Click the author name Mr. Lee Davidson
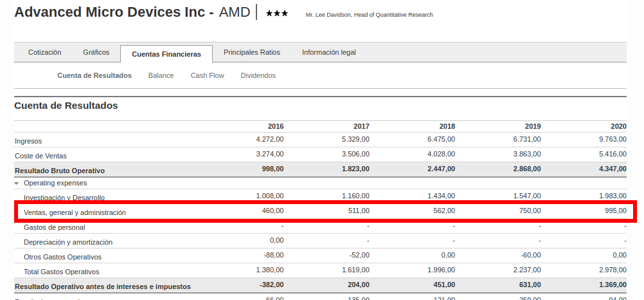The width and height of the screenshot is (644, 300). coord(369,15)
